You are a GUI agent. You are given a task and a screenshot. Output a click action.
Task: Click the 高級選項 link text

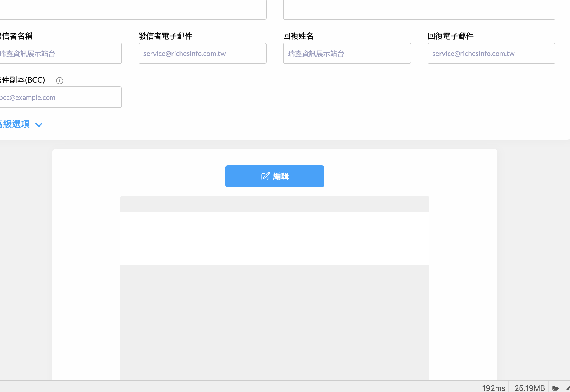coord(15,124)
